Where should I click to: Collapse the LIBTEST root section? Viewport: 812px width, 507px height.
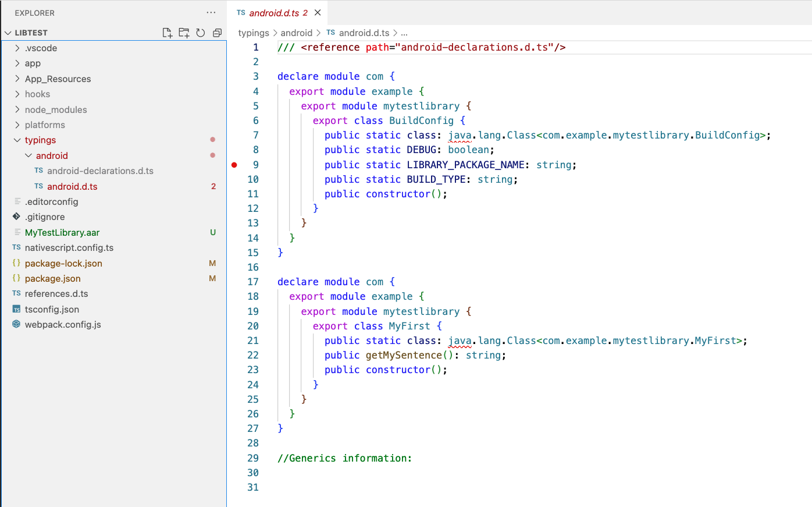coord(9,33)
